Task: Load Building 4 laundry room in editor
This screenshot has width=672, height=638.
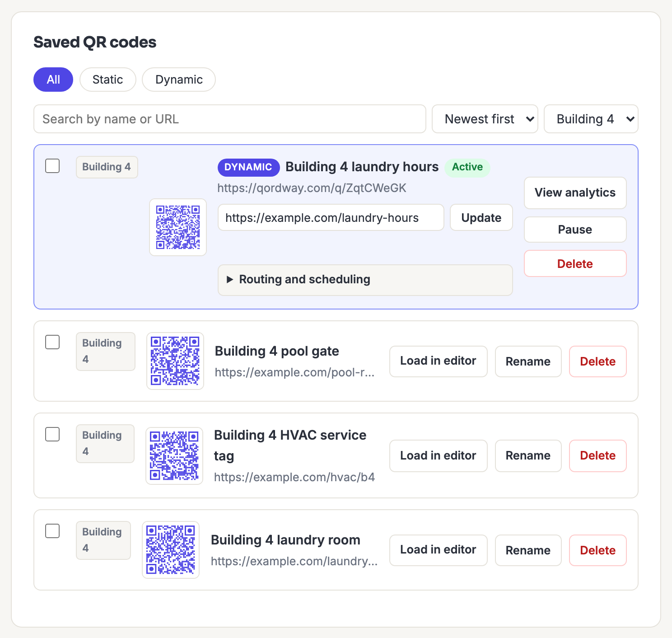Action: point(438,550)
